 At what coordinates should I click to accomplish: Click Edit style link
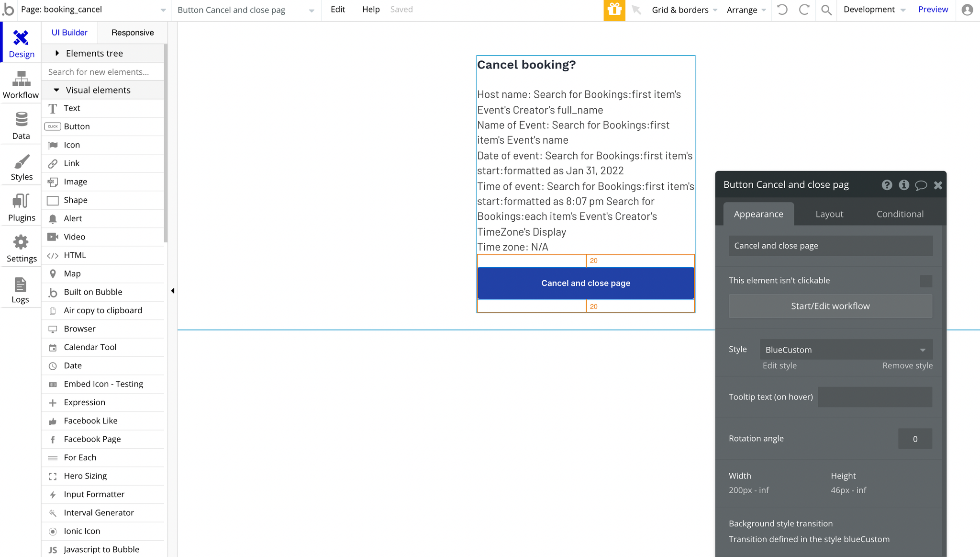pyautogui.click(x=780, y=365)
